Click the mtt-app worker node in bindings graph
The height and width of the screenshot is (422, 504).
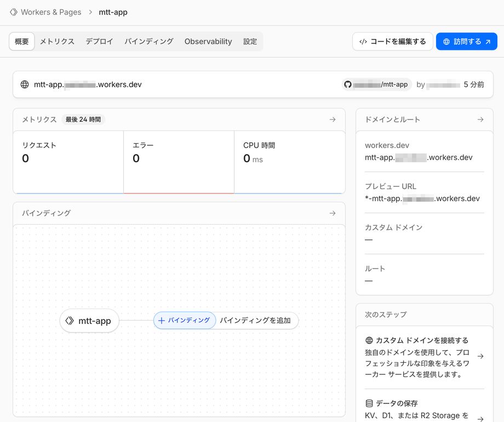pos(89,321)
